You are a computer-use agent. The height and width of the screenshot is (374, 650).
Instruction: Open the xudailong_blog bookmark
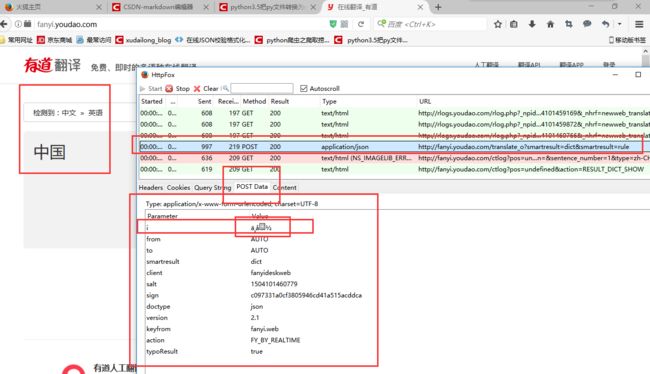[143, 40]
